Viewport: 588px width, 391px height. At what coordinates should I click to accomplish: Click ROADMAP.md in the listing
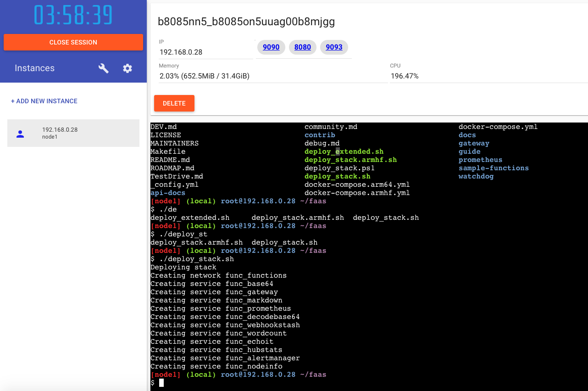click(x=172, y=168)
